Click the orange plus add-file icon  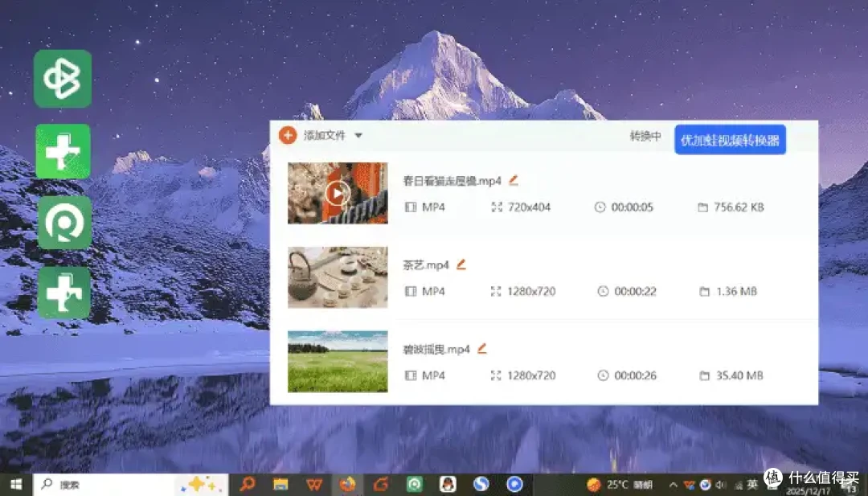click(x=287, y=135)
